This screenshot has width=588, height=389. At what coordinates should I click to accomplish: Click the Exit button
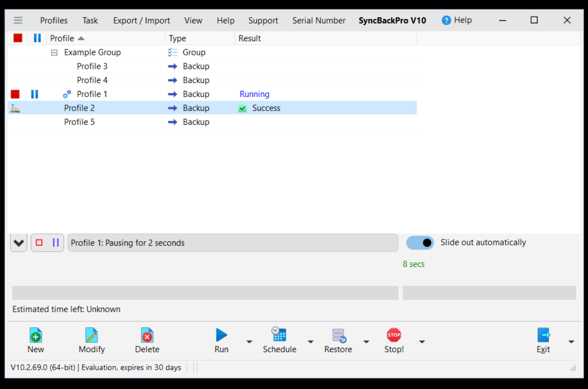point(543,341)
